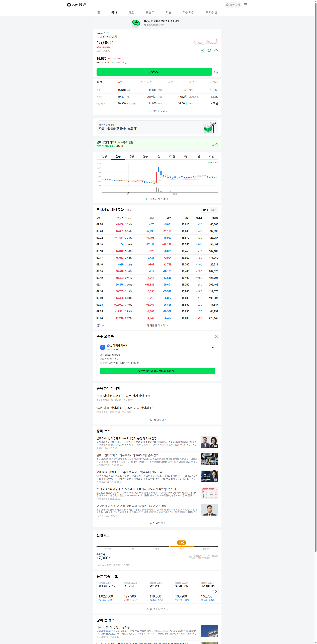Viewport: 317px width, 644px height.
Task: Click the After-Market help question icon
Action: [x=126, y=63]
